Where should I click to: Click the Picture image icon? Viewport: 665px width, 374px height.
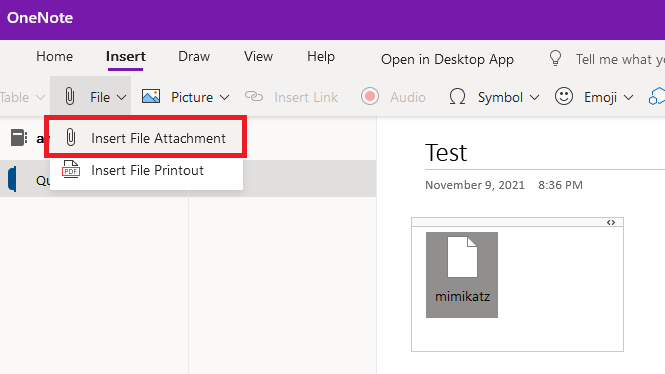[x=151, y=96]
